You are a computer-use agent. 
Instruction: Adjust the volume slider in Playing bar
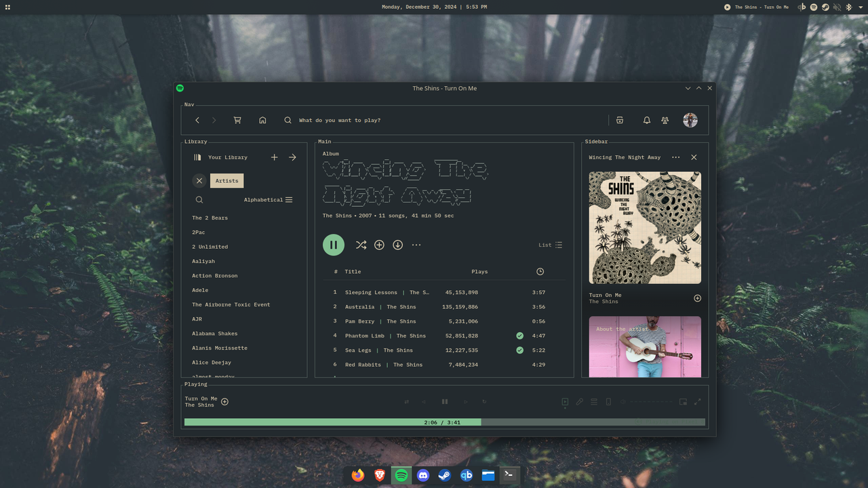point(650,402)
